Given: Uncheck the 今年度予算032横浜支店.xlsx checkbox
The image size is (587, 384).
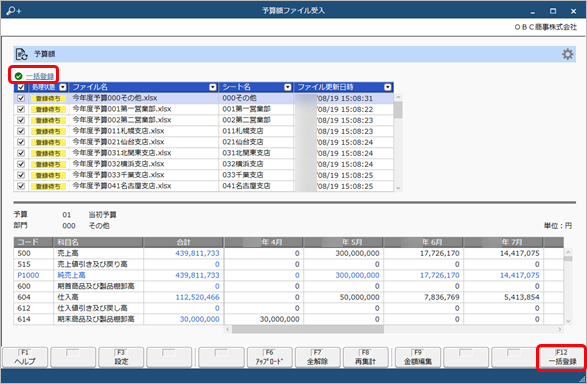Looking at the screenshot, I should click(x=21, y=164).
